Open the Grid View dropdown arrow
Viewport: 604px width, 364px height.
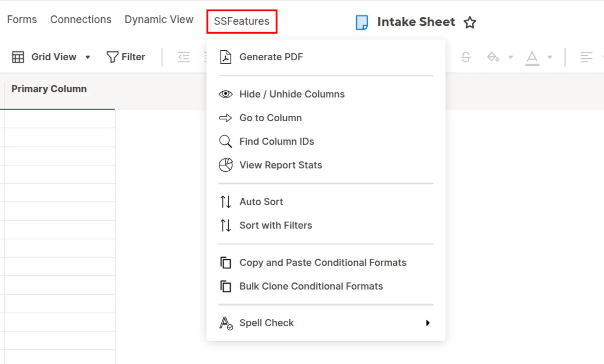[88, 57]
